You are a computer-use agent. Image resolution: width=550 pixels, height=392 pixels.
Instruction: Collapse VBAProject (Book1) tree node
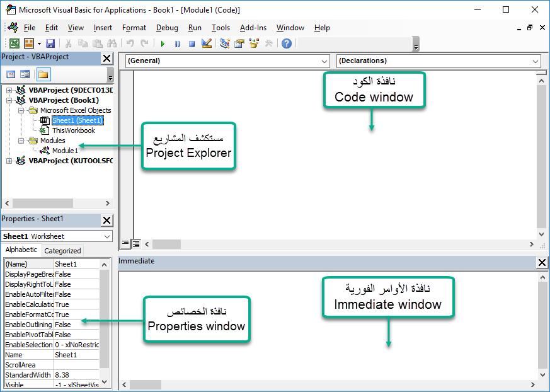coord(9,100)
